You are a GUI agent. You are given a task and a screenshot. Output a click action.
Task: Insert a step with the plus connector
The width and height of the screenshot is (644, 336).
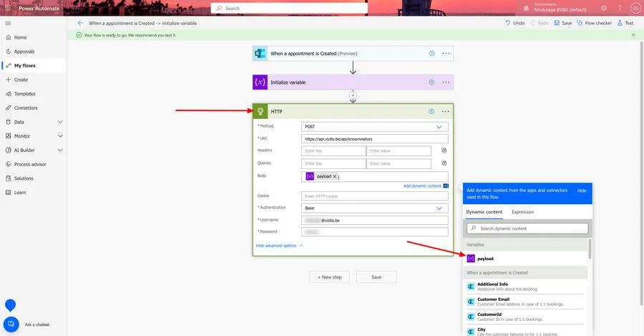(353, 95)
